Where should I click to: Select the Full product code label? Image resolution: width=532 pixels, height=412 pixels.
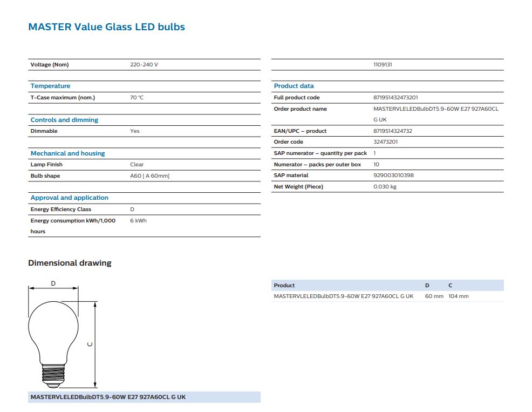297,98
